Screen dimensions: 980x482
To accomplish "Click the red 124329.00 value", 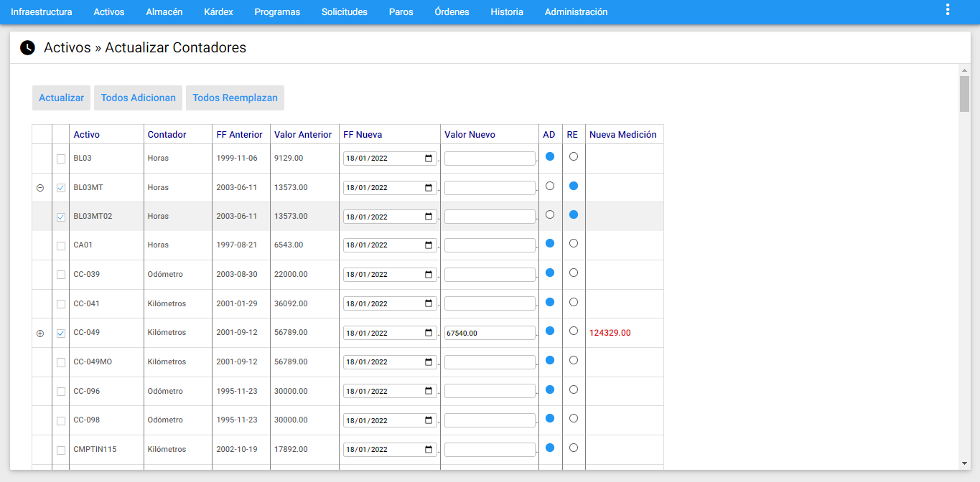I will [610, 333].
